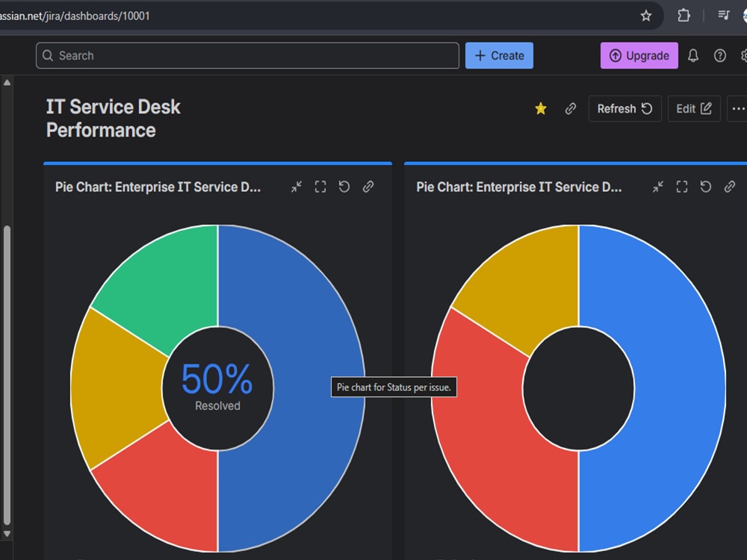Click the page scrollbar down arrow
747x560 pixels.
coord(7,534)
